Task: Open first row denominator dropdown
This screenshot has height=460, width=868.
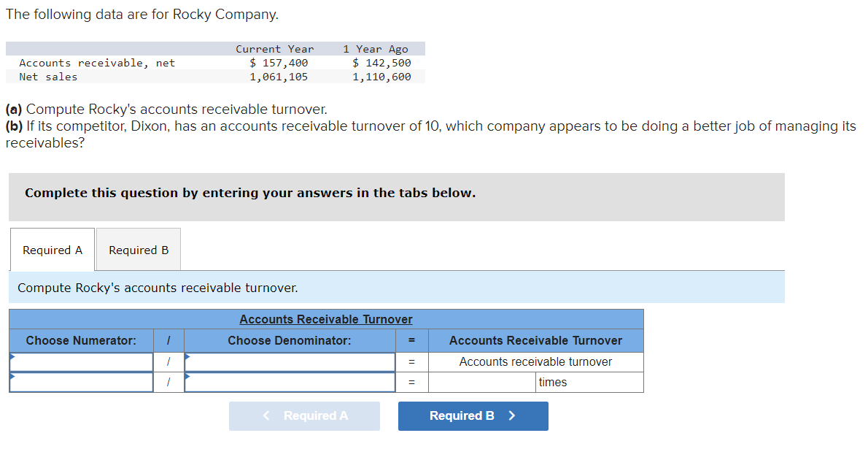Action: point(290,362)
